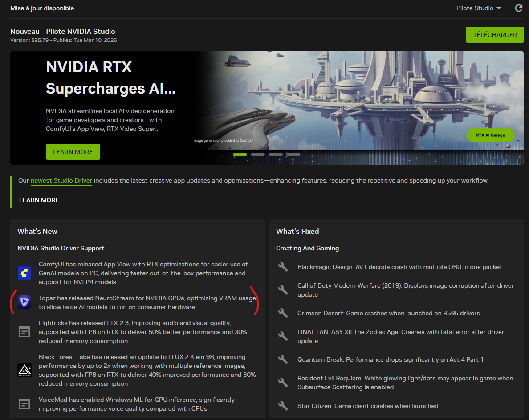Select the fourth carousel slide indicator

coord(293,155)
